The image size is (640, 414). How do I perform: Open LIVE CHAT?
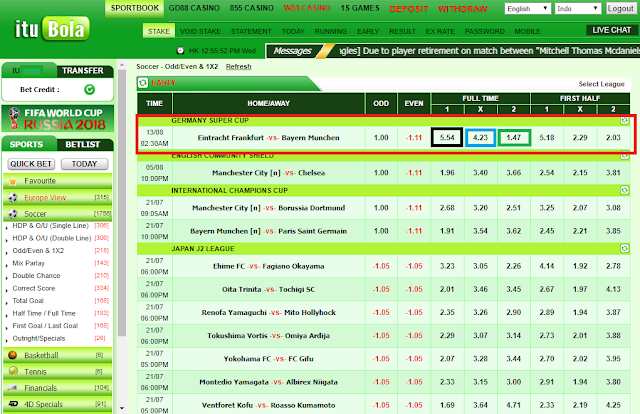click(x=611, y=30)
